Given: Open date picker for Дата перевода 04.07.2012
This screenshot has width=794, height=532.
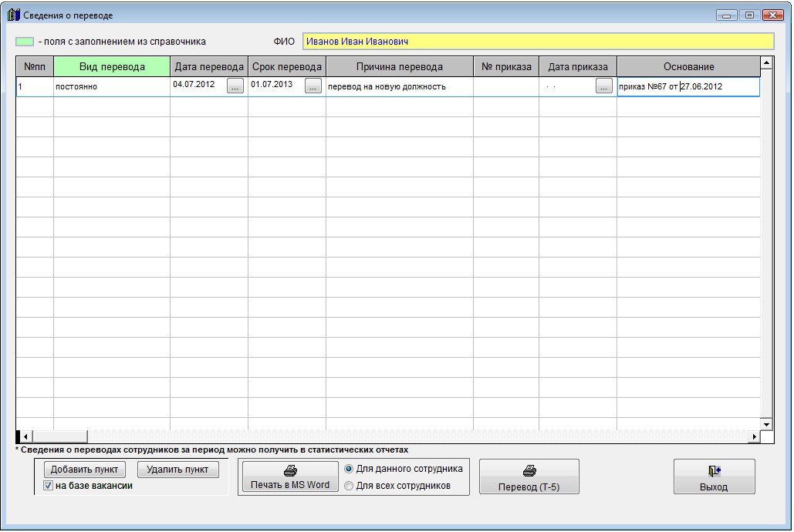Looking at the screenshot, I should pos(235,86).
